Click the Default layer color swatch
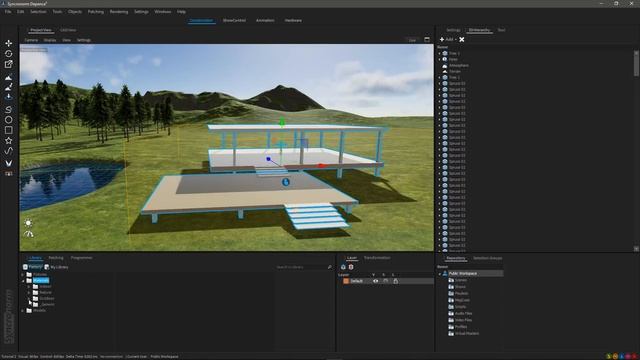Screen dimensions: 640x360 pyautogui.click(x=346, y=281)
